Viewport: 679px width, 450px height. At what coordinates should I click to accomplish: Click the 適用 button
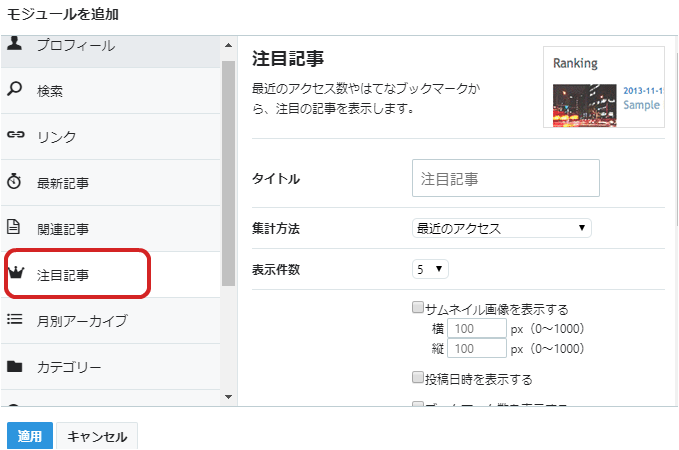coord(30,436)
